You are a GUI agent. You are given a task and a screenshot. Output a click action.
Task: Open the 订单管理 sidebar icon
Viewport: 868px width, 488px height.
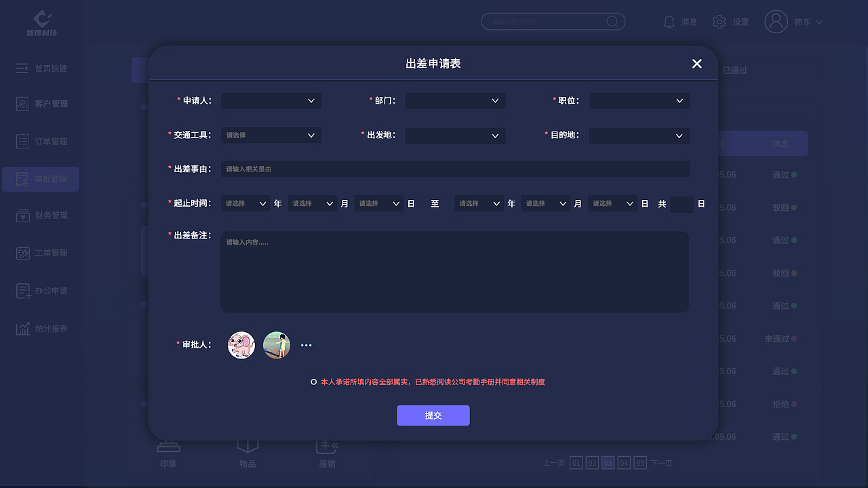22,141
